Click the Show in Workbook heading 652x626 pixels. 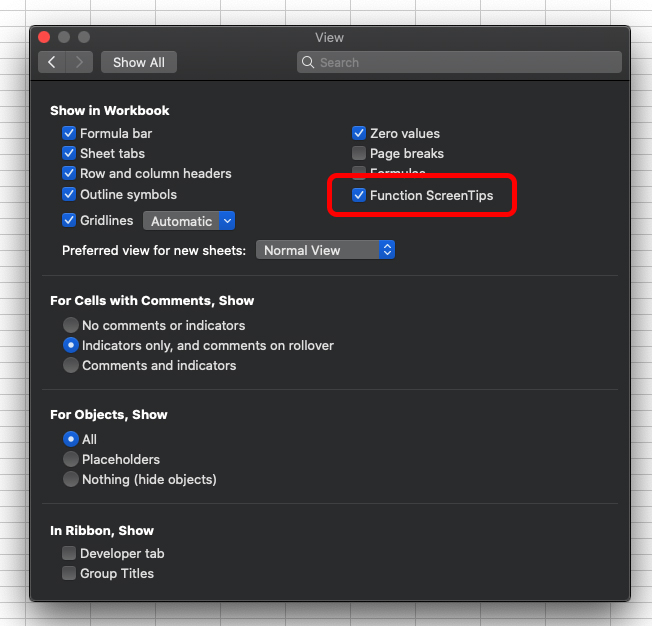(x=110, y=111)
